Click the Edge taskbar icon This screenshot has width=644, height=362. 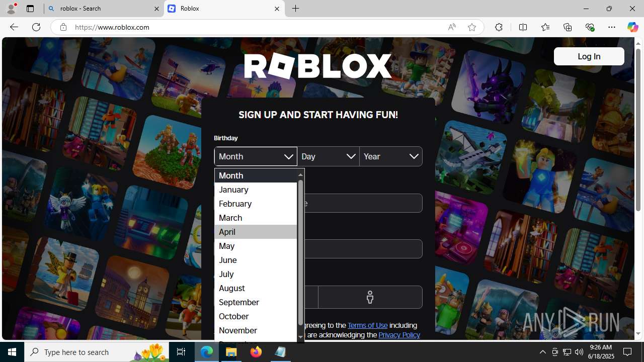[x=207, y=352]
